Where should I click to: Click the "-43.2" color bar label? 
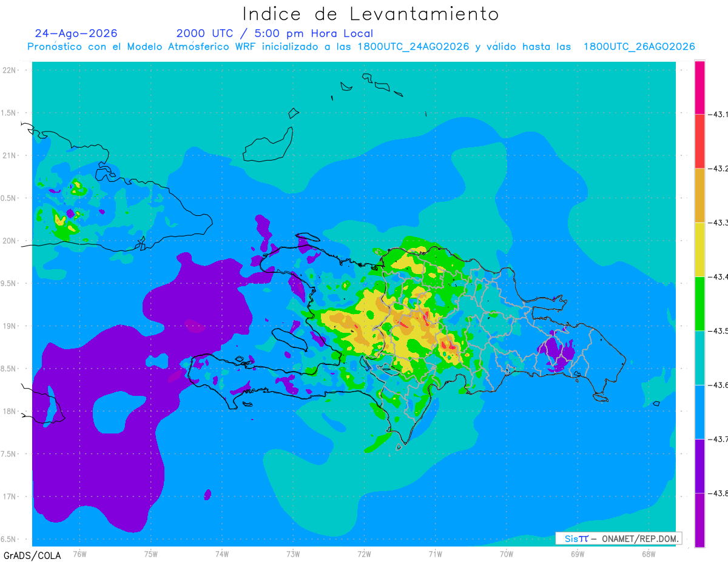coord(718,169)
